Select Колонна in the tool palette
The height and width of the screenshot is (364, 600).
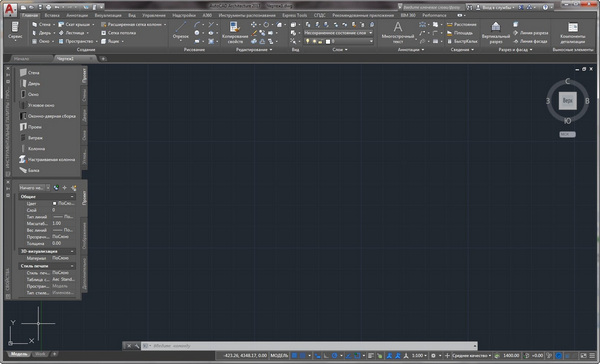(32, 149)
